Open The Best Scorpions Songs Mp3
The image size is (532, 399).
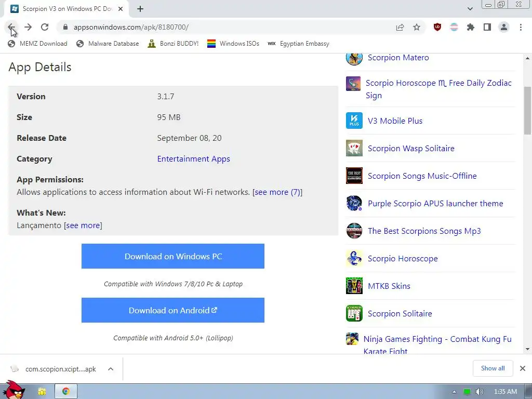pos(424,231)
